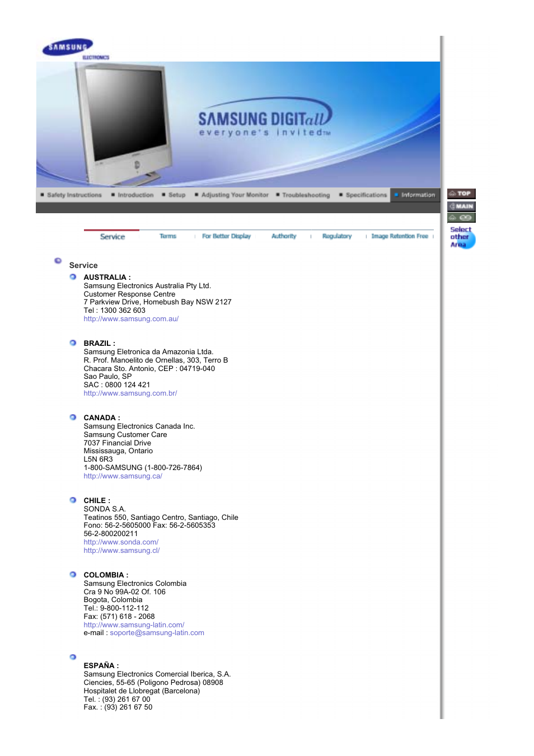
Task: Click the COLOMBIA heading
Action: click(106, 575)
